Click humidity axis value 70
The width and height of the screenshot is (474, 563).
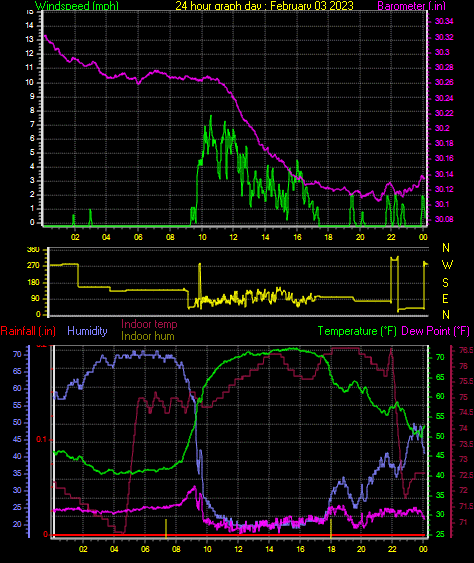point(17,354)
